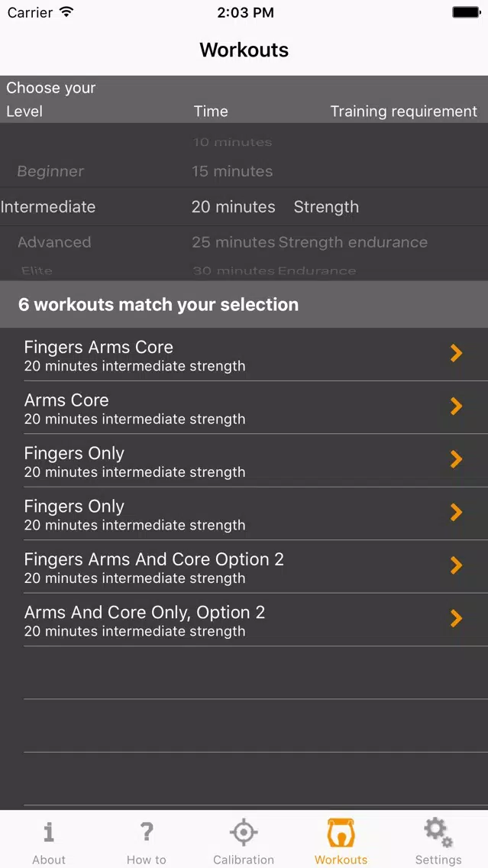Tap chevron beside Arms Core workout
This screenshot has height=868, width=488.
point(456,406)
